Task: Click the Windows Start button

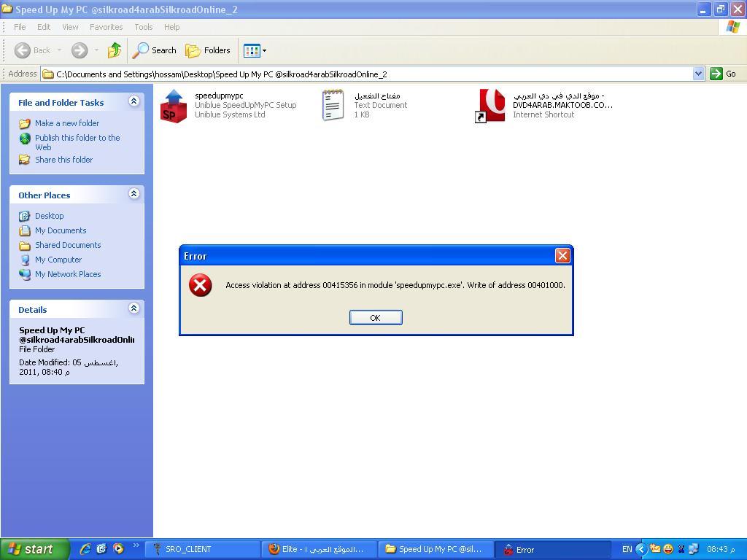Action: point(34,549)
